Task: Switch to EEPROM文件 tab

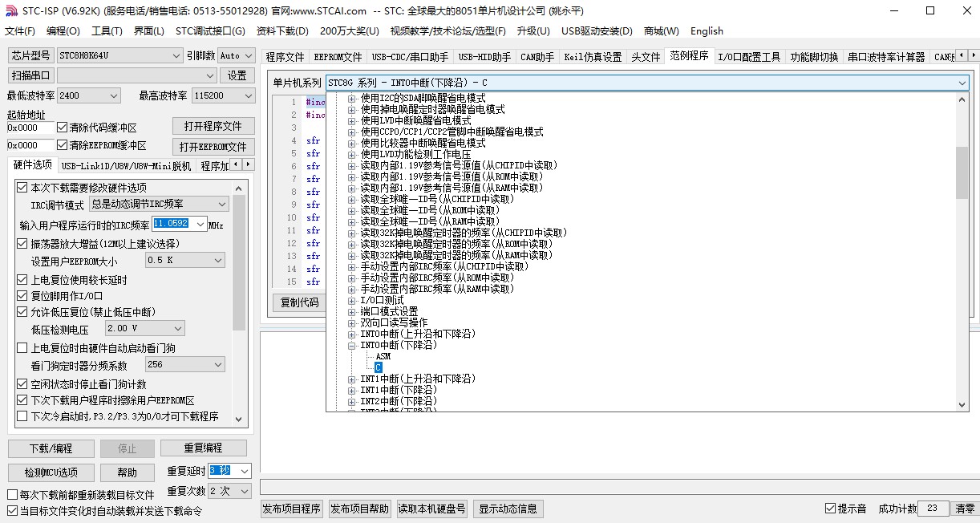Action: tap(338, 57)
